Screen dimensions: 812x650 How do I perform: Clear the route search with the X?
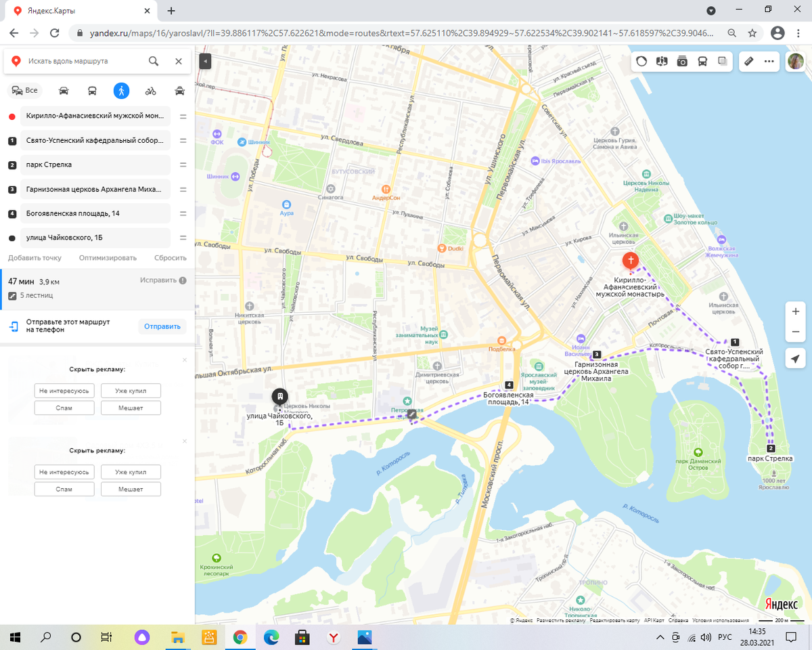[179, 61]
